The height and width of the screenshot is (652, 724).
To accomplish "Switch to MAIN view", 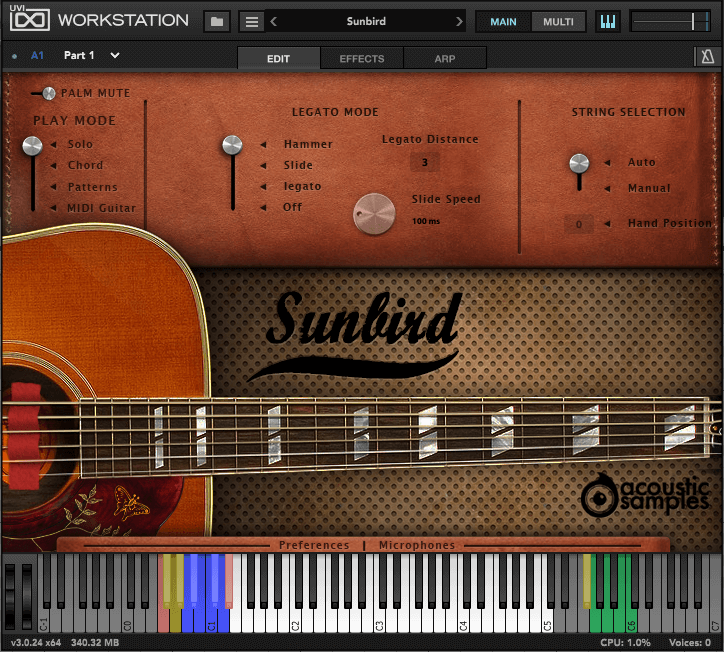I will pos(503,22).
